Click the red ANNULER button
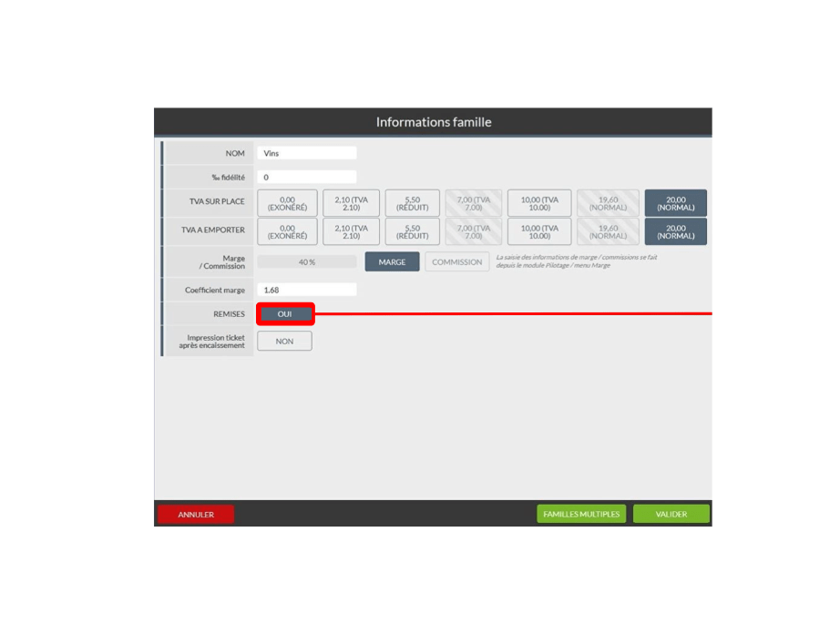Image resolution: width=840 pixels, height=634 pixels. coord(196,514)
